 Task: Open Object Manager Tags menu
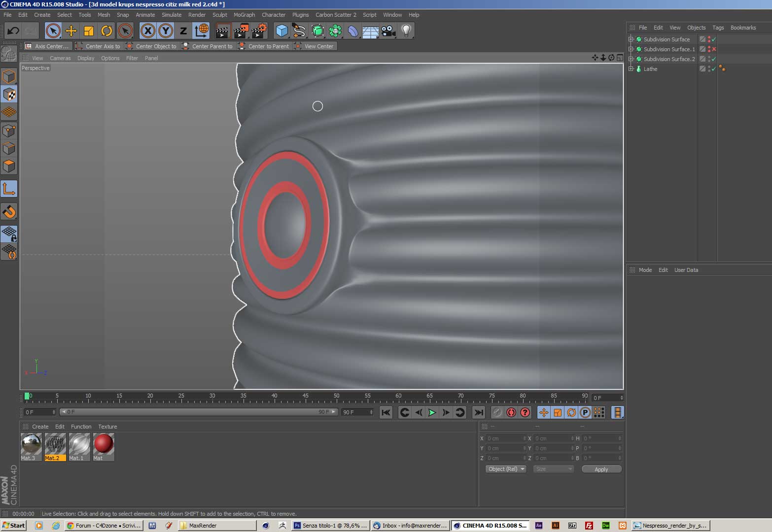pyautogui.click(x=718, y=28)
